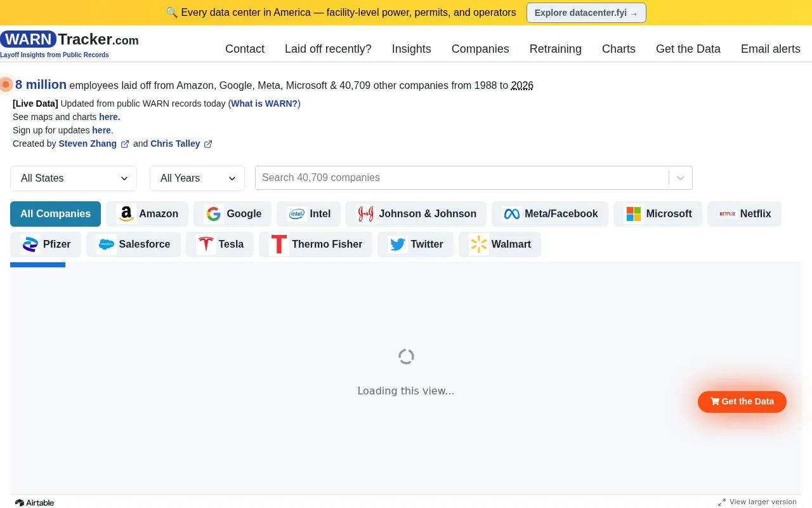Image resolution: width=812 pixels, height=508 pixels.
Task: Click the Meta logo icon
Action: 512,214
